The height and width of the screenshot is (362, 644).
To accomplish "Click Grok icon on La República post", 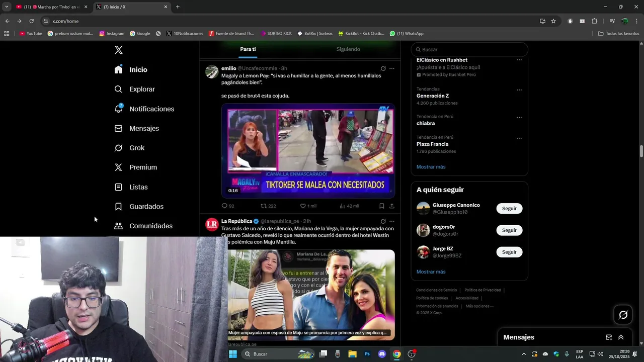I will tap(383, 221).
